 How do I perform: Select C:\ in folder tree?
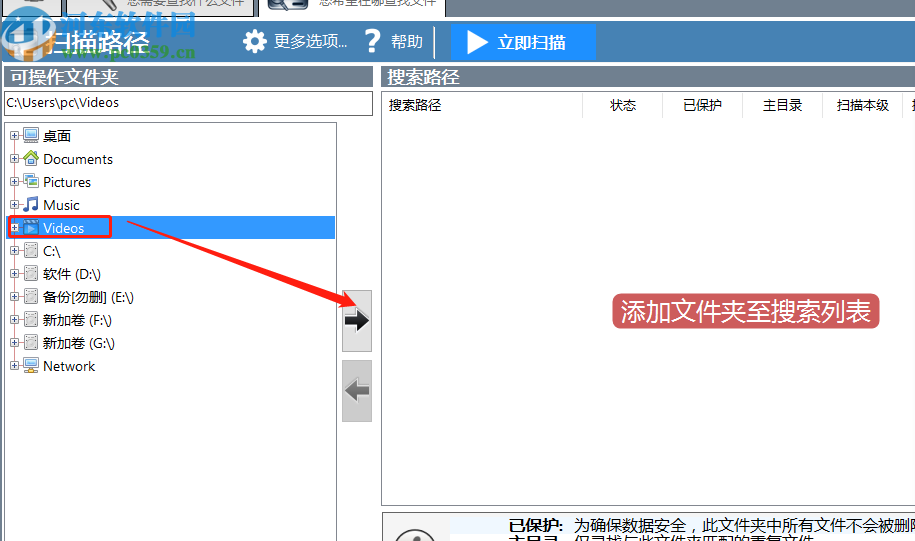click(x=52, y=252)
